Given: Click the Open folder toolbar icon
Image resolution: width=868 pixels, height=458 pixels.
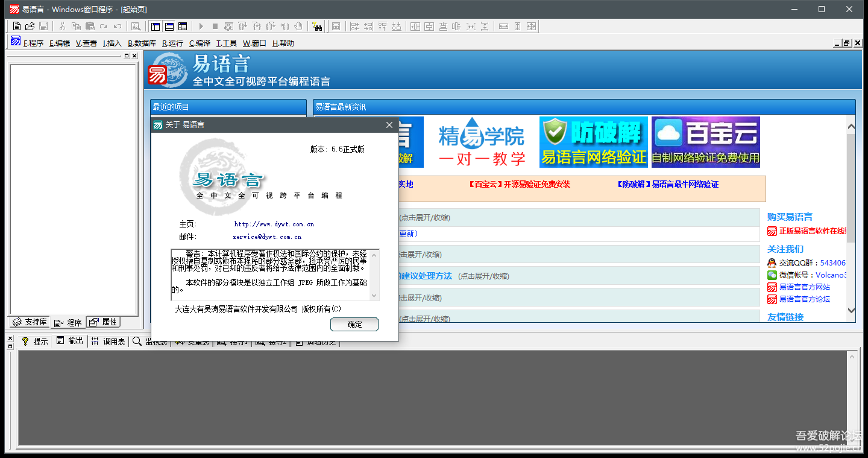Looking at the screenshot, I should (x=30, y=26).
